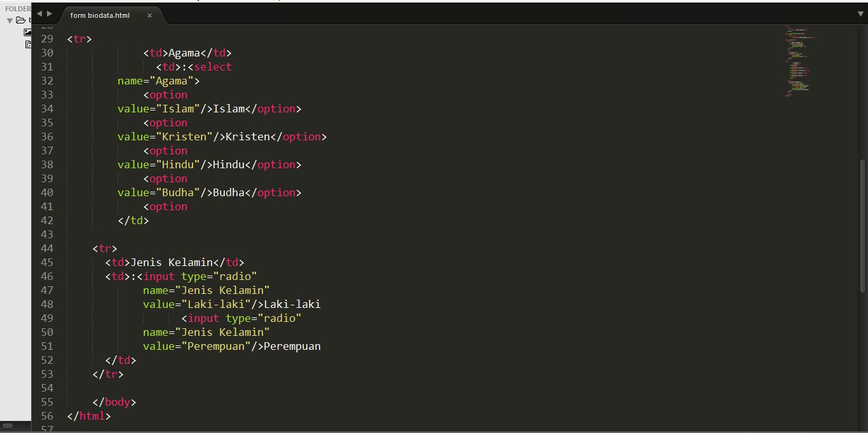Click the input type="radio" text on line 46

point(199,276)
